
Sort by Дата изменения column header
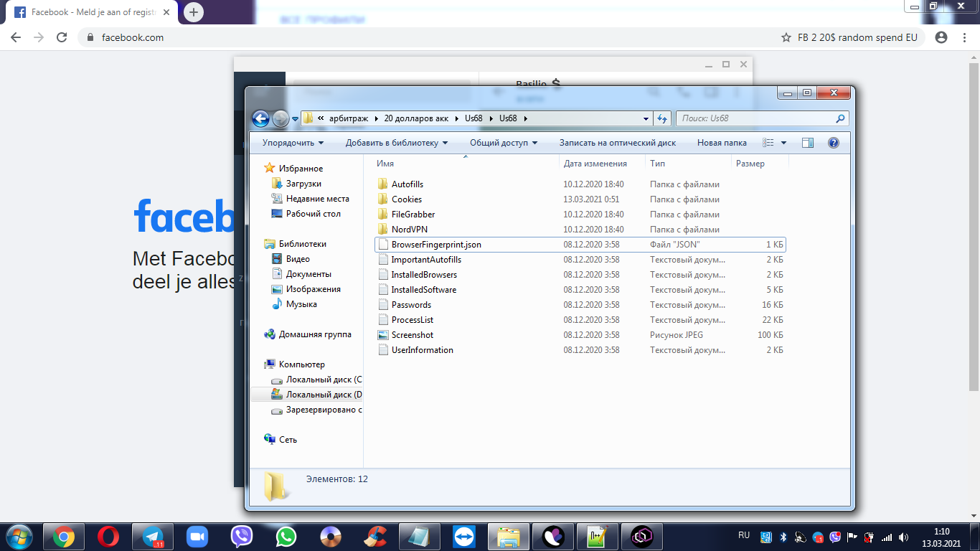(x=595, y=164)
